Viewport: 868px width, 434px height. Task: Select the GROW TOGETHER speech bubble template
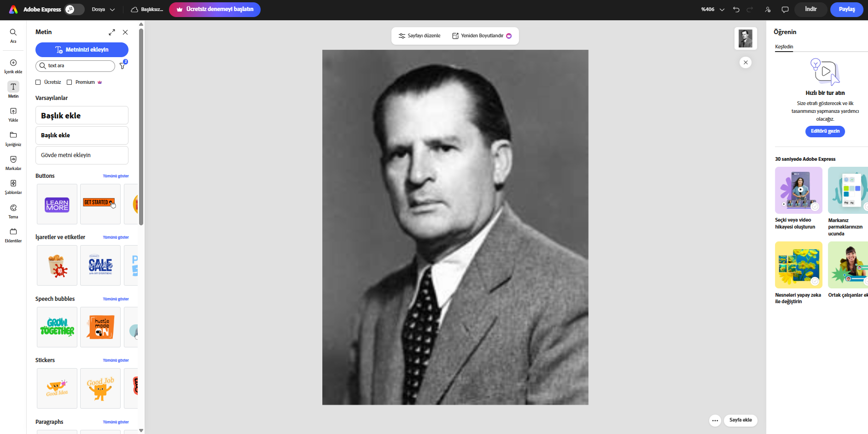57,327
